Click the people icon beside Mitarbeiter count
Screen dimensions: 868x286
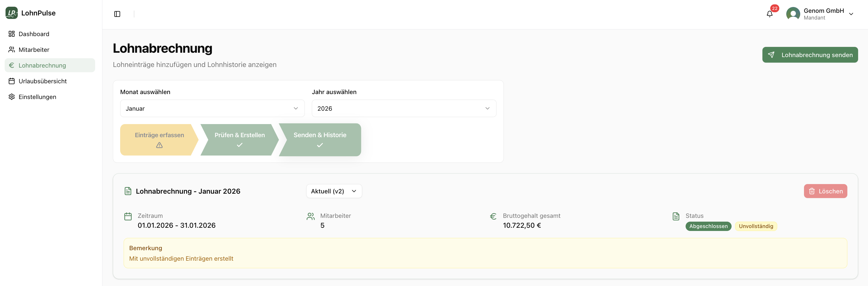[x=310, y=216]
